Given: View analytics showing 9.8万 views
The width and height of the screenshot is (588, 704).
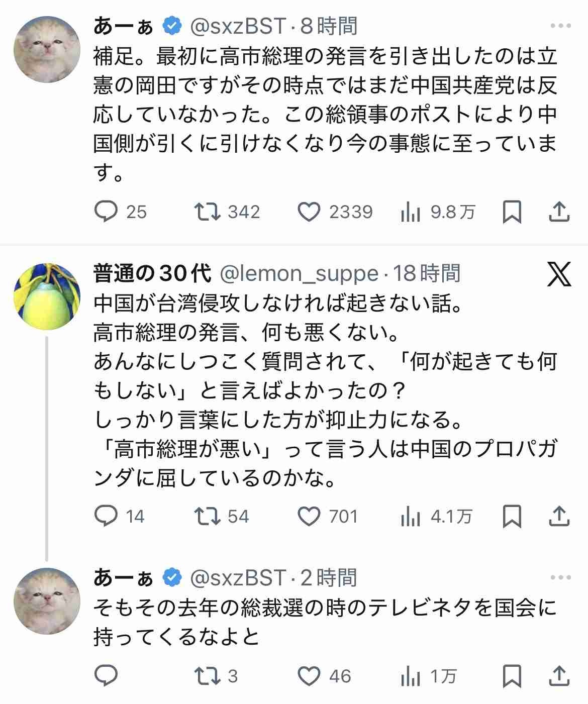Looking at the screenshot, I should pos(411,212).
